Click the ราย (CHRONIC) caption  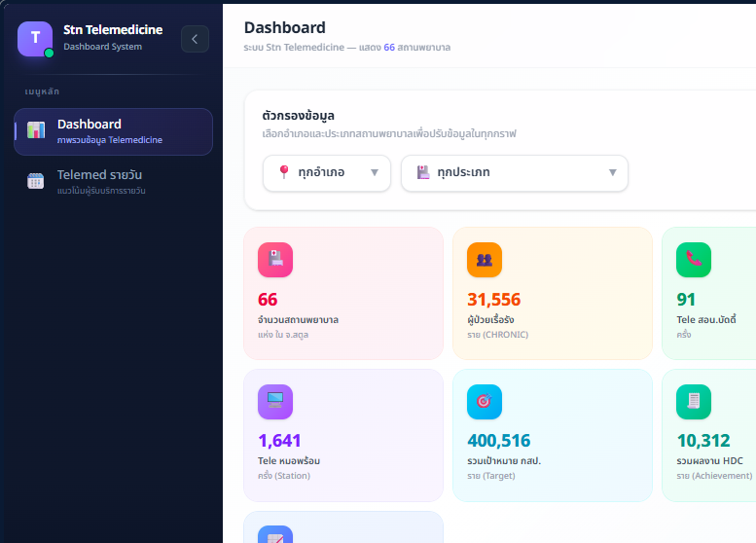497,335
